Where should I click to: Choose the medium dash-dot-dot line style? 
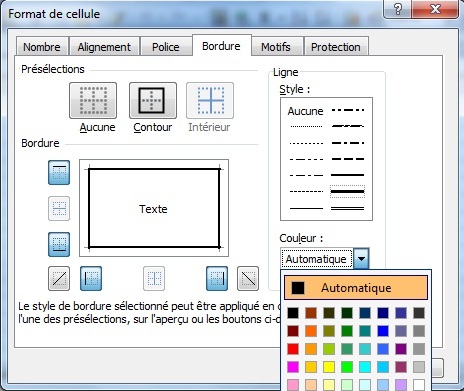pyautogui.click(x=347, y=110)
